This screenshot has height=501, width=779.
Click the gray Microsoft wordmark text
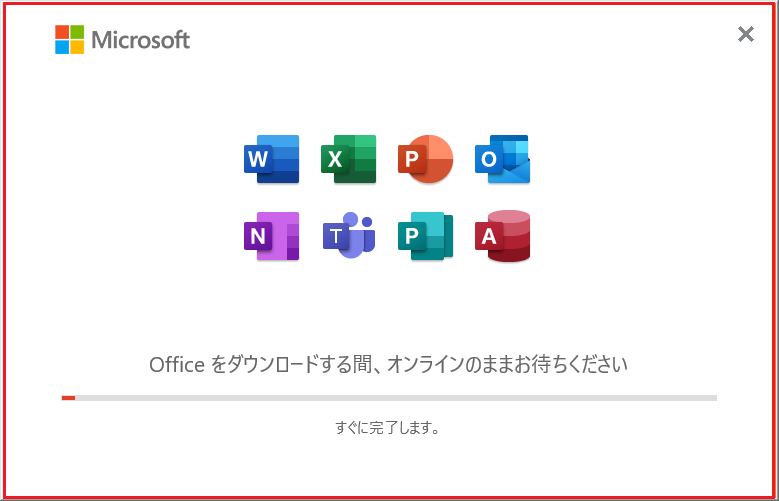pos(141,40)
